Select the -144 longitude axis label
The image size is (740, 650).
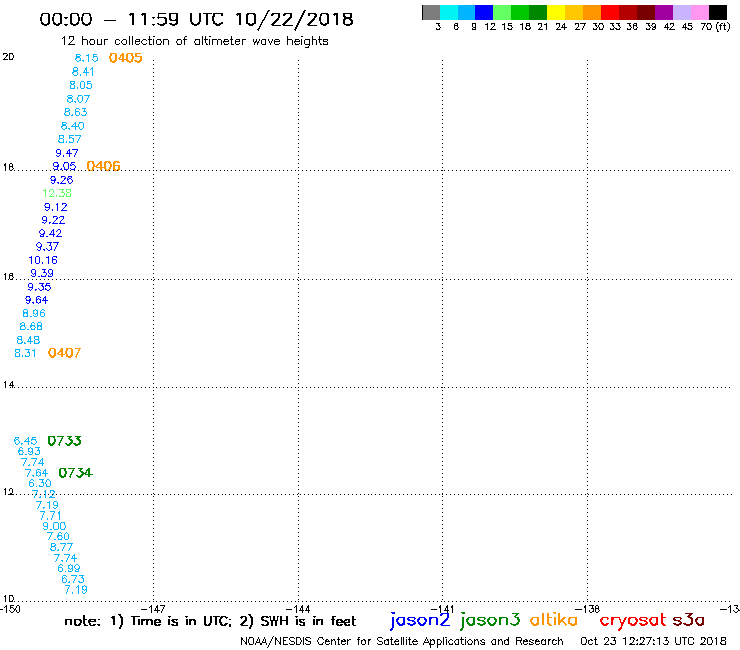click(298, 609)
